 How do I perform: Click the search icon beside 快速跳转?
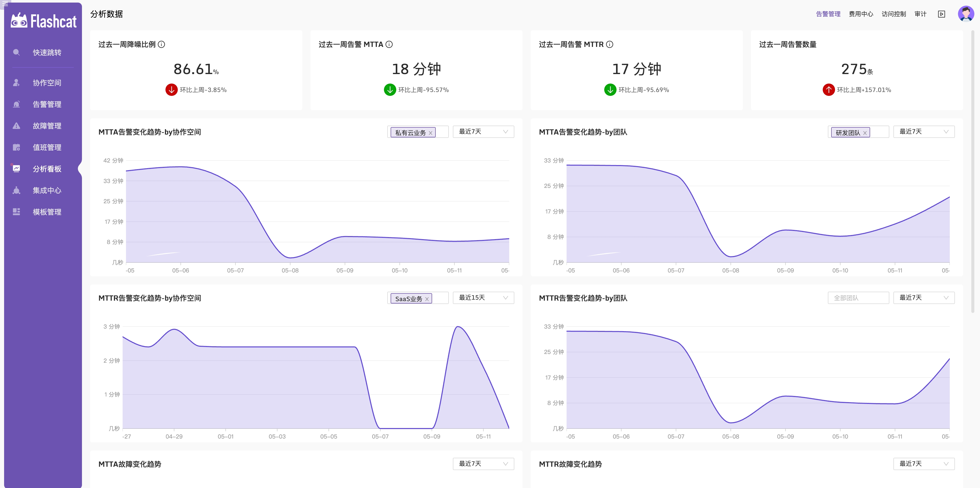(16, 52)
